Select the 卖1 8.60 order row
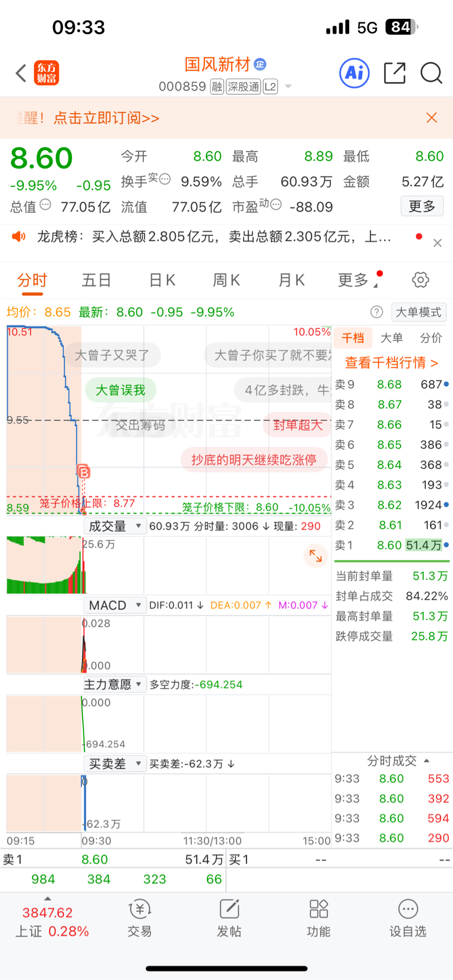 point(392,545)
